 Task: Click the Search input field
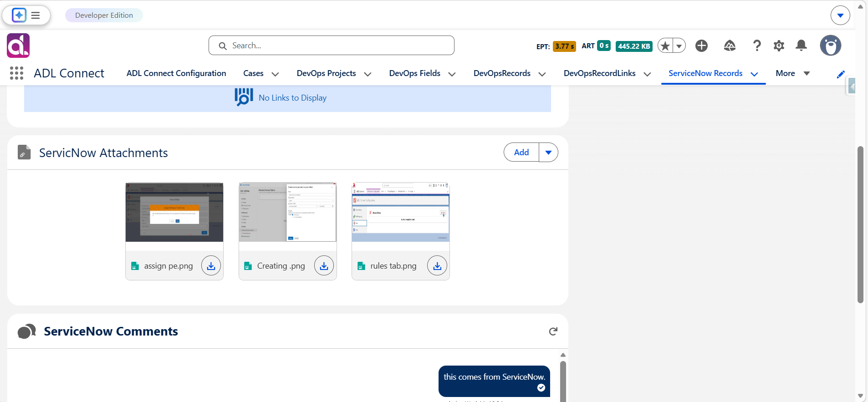point(332,46)
